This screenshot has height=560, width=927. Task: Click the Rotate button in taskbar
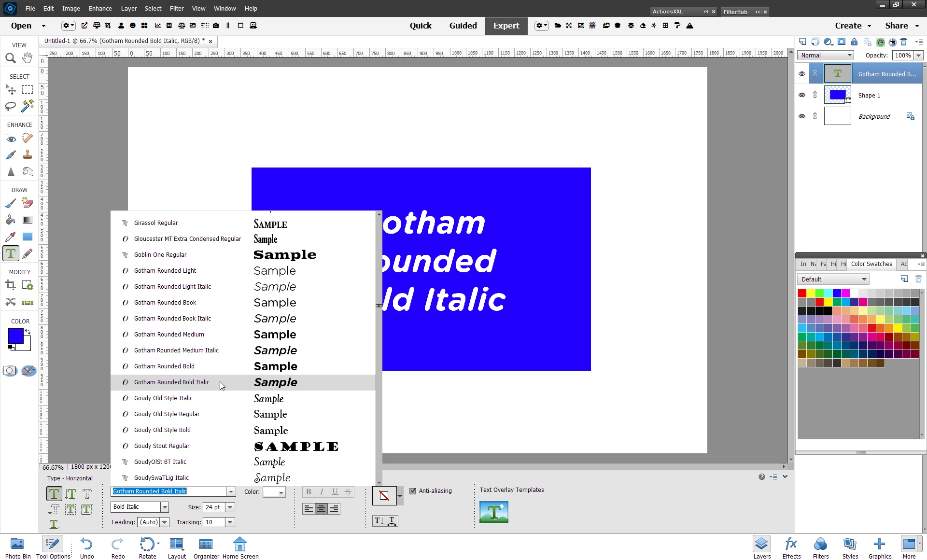tap(147, 548)
